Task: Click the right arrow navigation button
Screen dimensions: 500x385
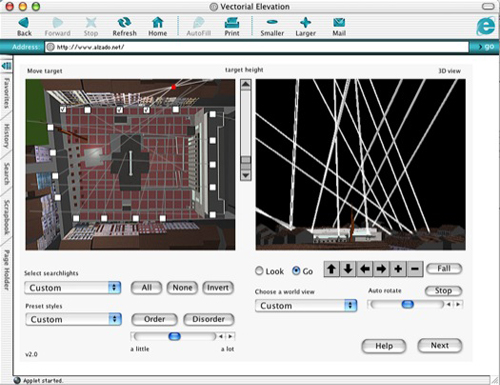Action: click(x=381, y=269)
